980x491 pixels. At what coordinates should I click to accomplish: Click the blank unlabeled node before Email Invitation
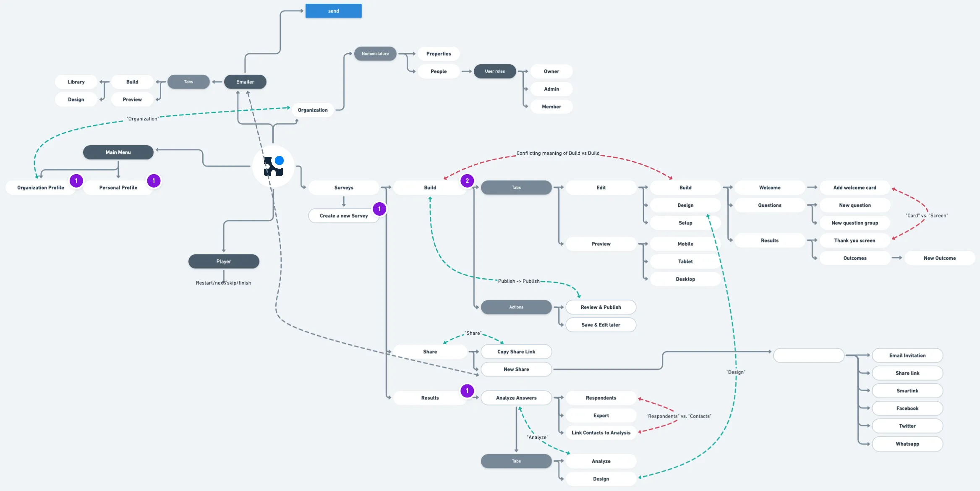click(x=809, y=355)
